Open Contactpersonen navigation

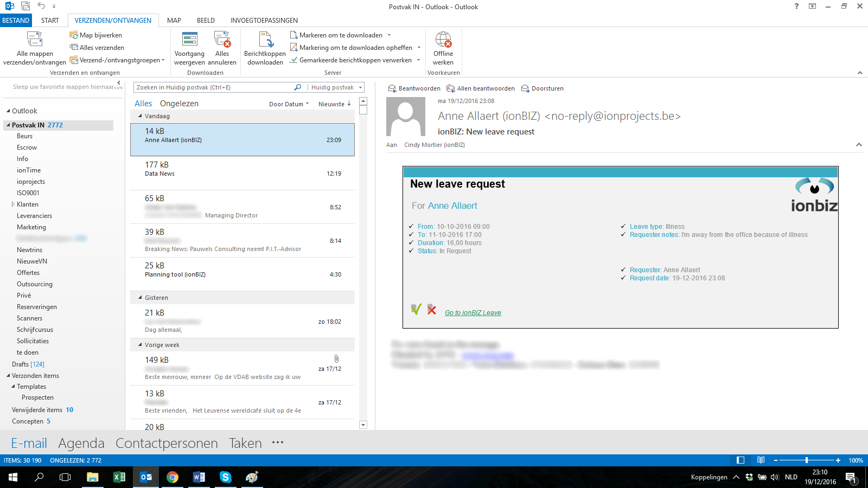167,443
